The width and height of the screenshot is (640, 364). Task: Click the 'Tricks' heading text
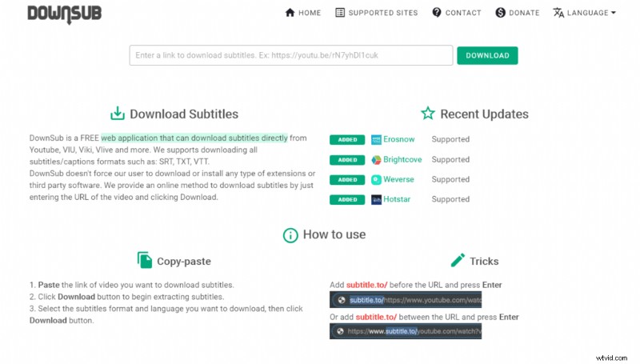[484, 261]
